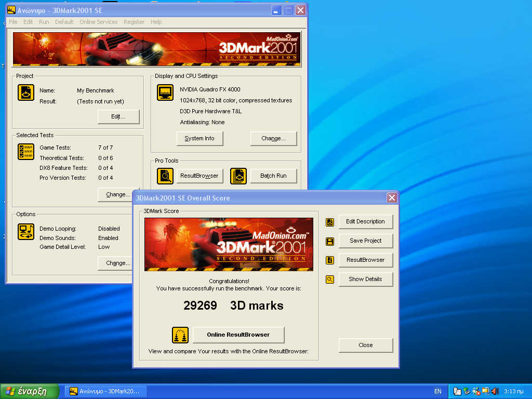Click the icon beside Edit Description

click(330, 222)
